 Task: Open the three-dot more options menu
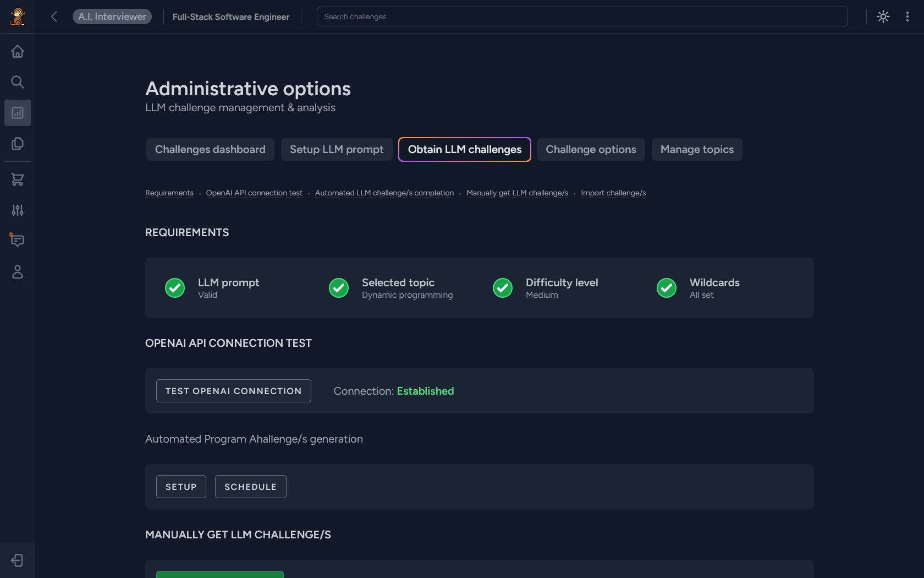[908, 17]
